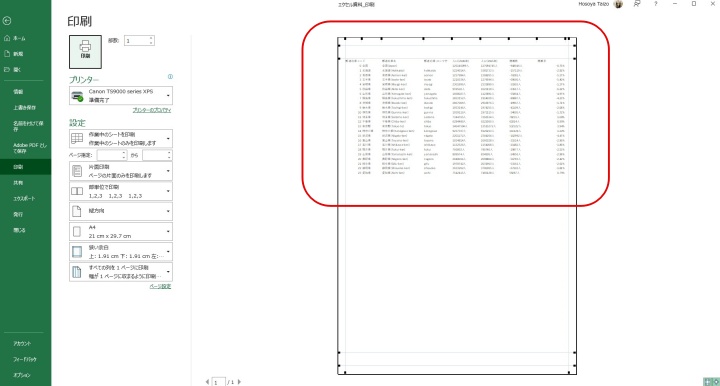The height and width of the screenshot is (386, 720).
Task: Select 上書き保存 (Save) in the sidebar
Action: click(x=26, y=107)
